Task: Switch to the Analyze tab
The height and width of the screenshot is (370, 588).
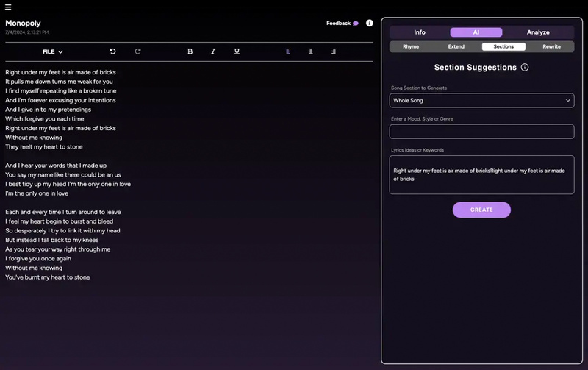Action: tap(538, 32)
